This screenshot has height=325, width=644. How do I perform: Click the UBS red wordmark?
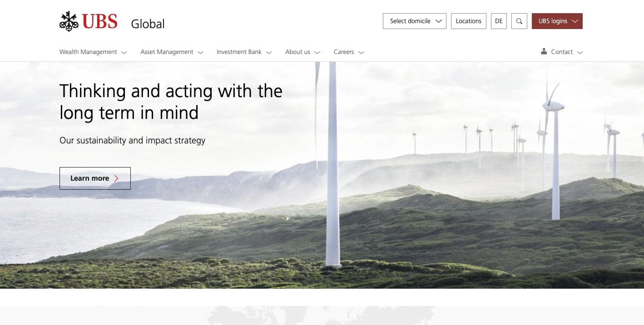point(99,21)
